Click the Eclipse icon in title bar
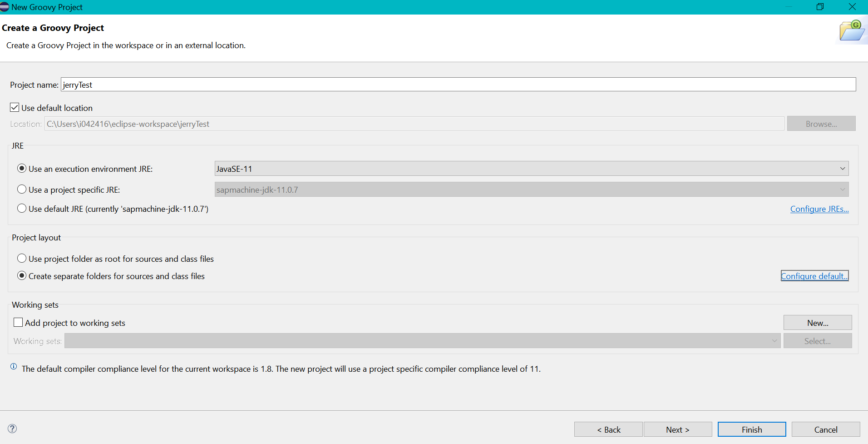 click(5, 7)
